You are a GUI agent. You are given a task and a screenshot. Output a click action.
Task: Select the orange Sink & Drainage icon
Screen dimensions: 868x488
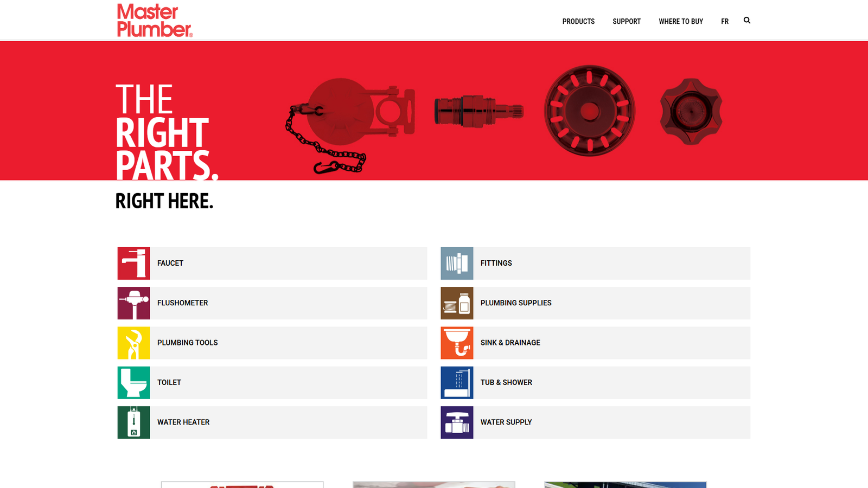pos(457,343)
